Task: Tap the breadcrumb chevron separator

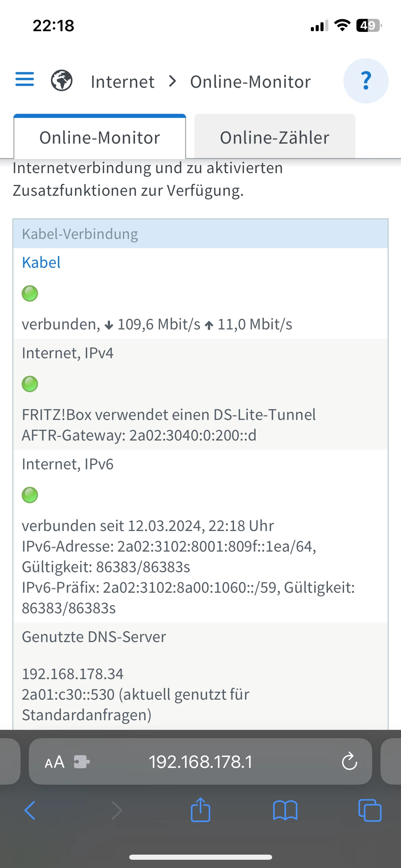Action: pos(173,82)
